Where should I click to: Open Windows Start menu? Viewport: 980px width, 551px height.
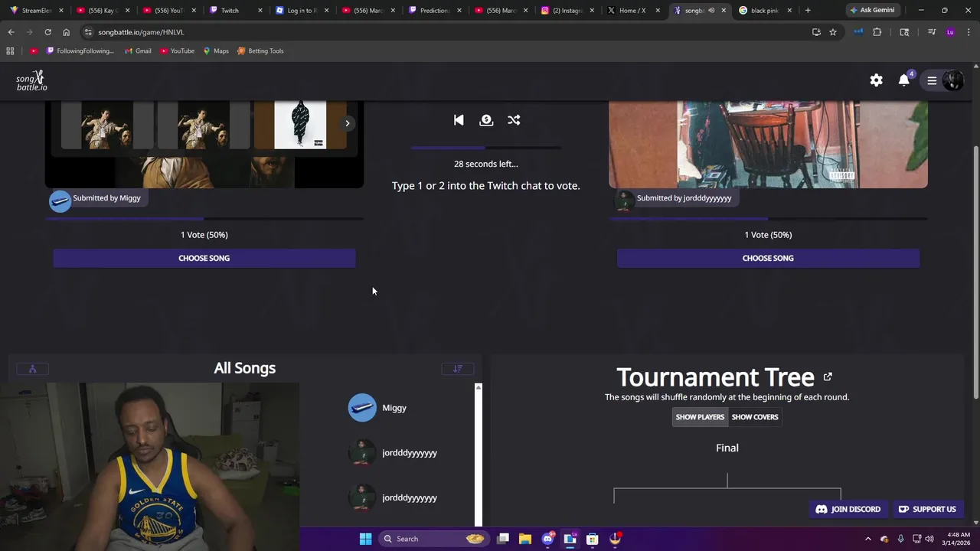tap(365, 539)
